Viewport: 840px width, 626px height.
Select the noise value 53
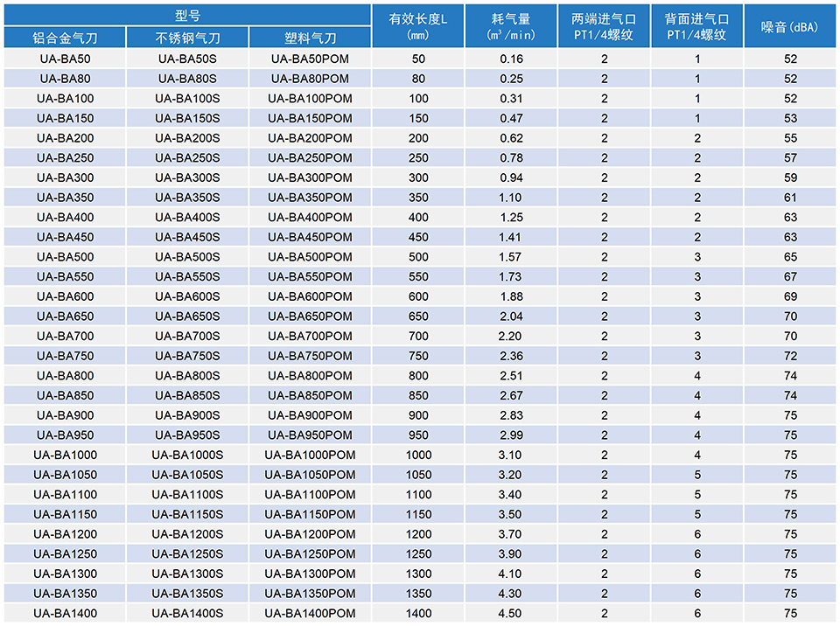tap(790, 118)
